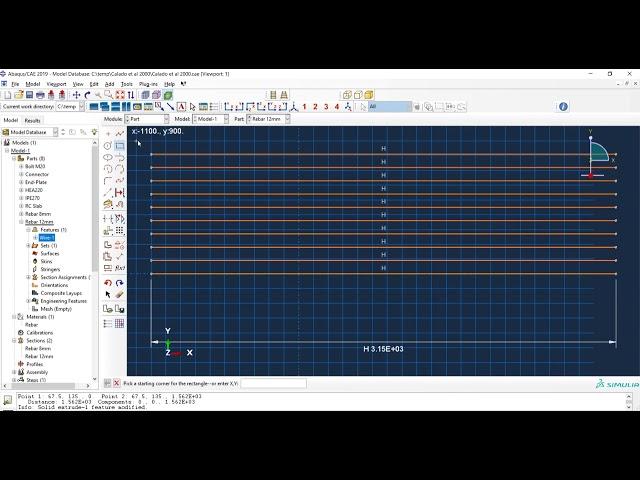Click the X,Y coordinate input field
The image size is (640, 480).
click(273, 384)
